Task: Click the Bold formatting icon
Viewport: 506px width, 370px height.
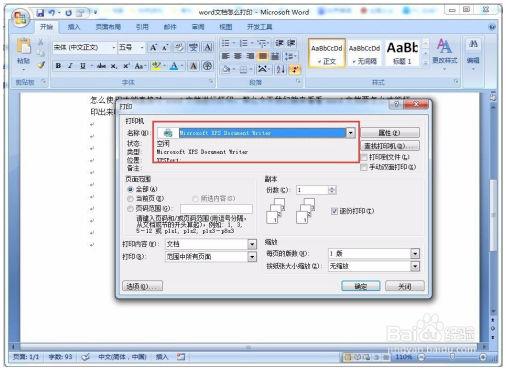Action: click(58, 66)
